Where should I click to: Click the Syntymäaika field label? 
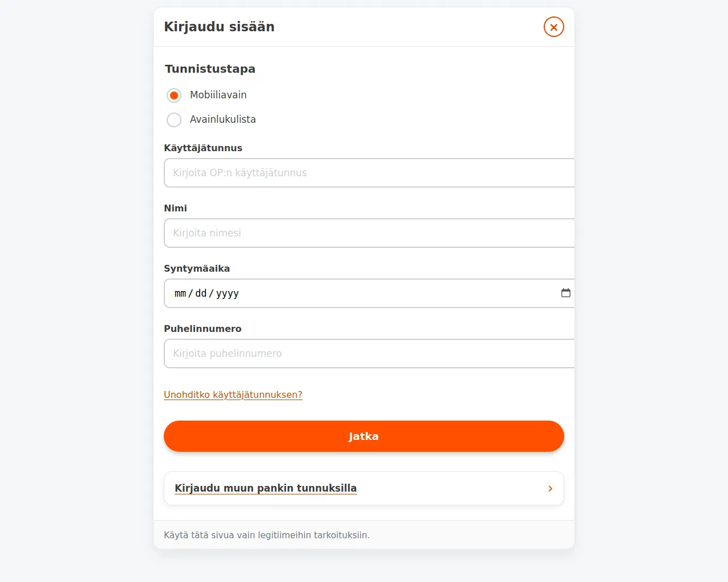pyautogui.click(x=197, y=268)
